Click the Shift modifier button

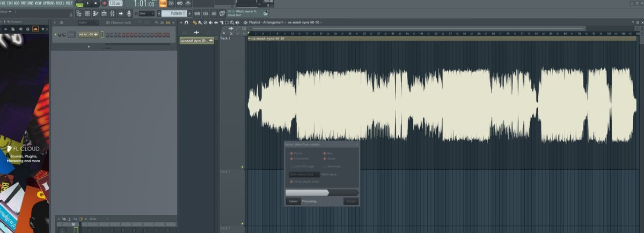click(197, 13)
